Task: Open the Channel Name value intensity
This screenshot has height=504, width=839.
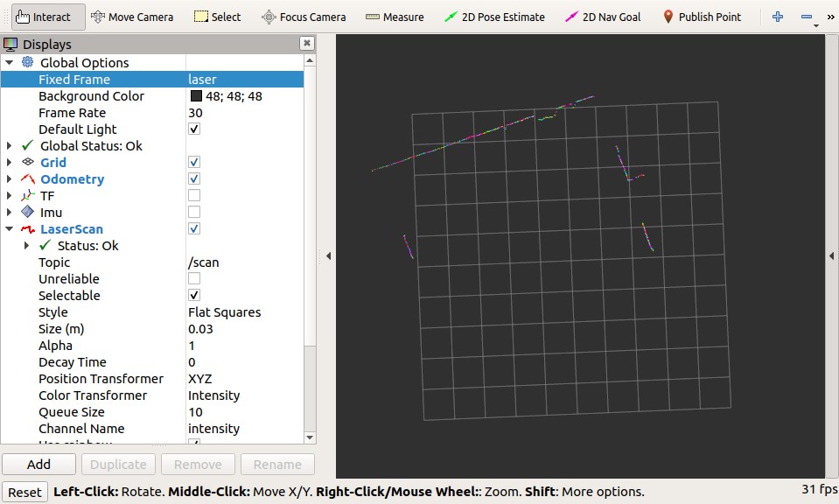Action: tap(245, 428)
